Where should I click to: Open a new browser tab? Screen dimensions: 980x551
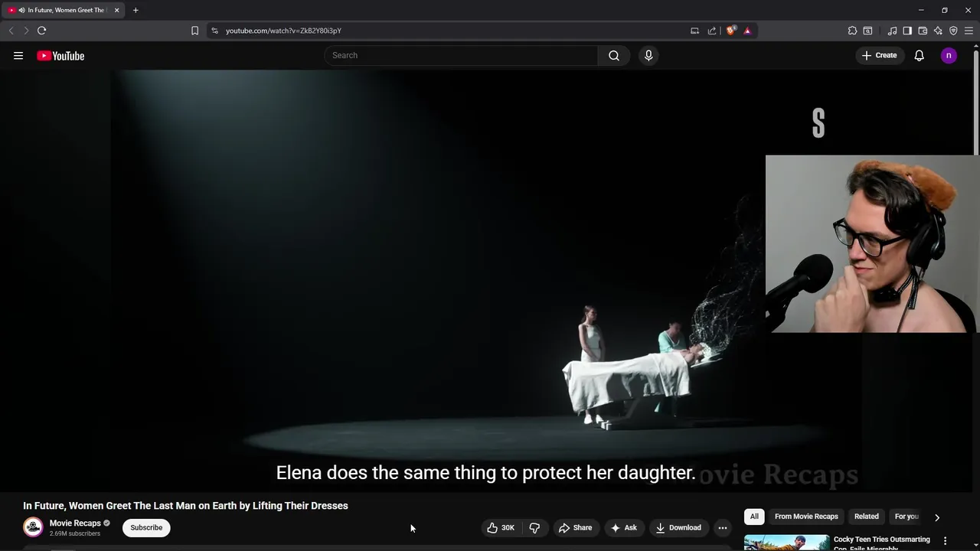136,10
